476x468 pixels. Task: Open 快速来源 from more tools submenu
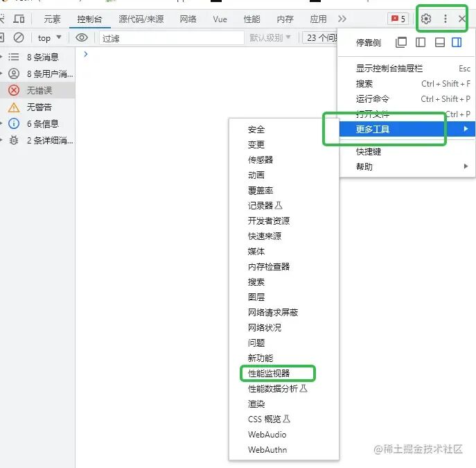[x=284, y=236]
